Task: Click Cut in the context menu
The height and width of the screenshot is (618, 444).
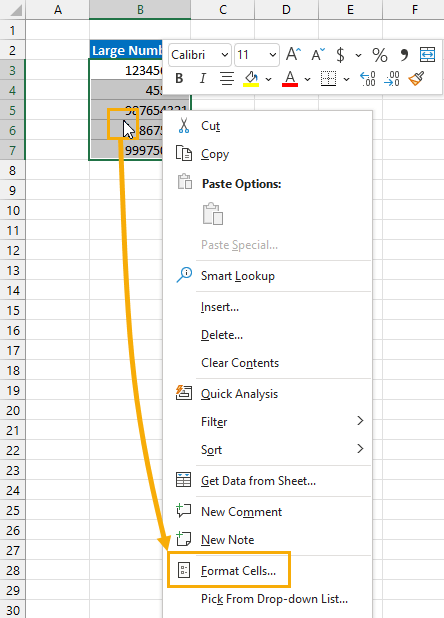Action: tap(210, 126)
